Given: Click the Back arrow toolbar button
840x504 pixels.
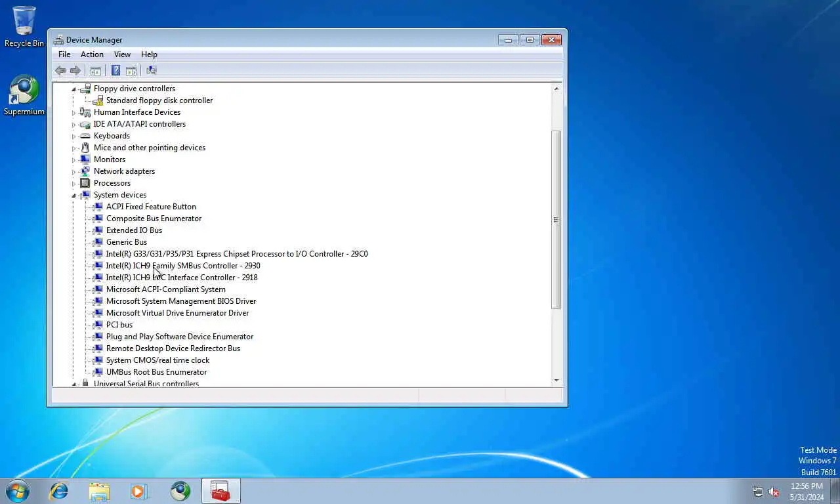Looking at the screenshot, I should [x=60, y=70].
